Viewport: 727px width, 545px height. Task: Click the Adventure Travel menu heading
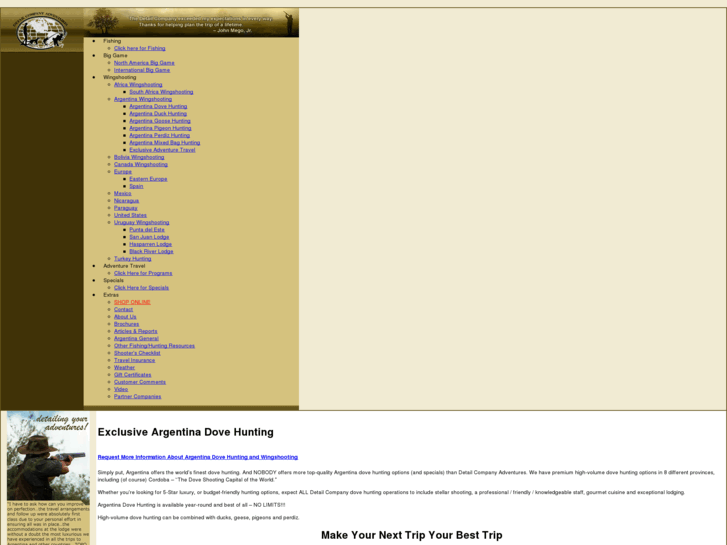(x=124, y=266)
